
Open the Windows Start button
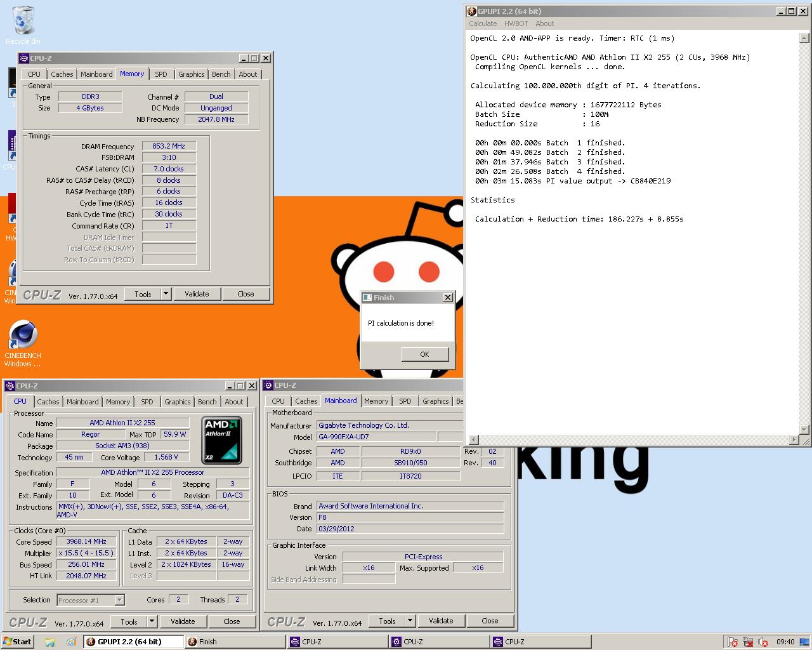(18, 642)
